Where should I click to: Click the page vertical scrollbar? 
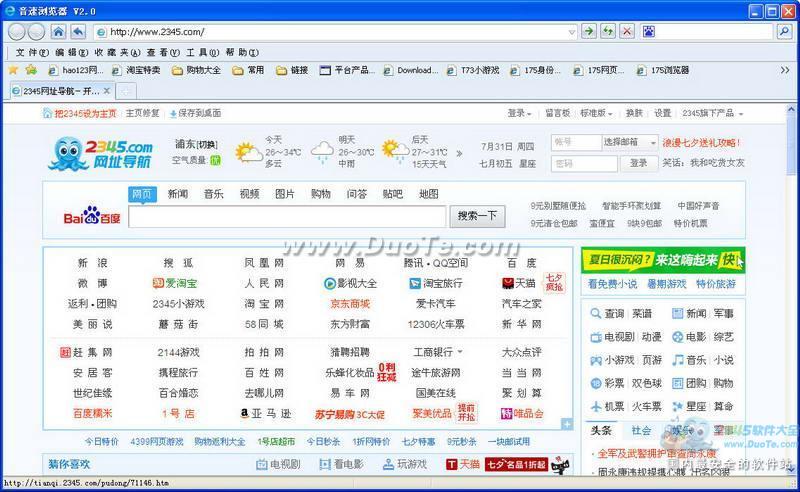coord(791,288)
